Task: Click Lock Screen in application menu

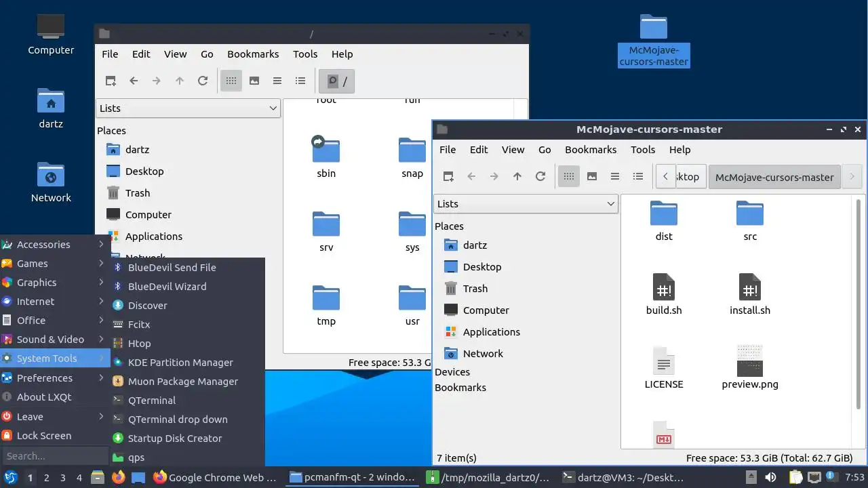Action: [x=55, y=435]
